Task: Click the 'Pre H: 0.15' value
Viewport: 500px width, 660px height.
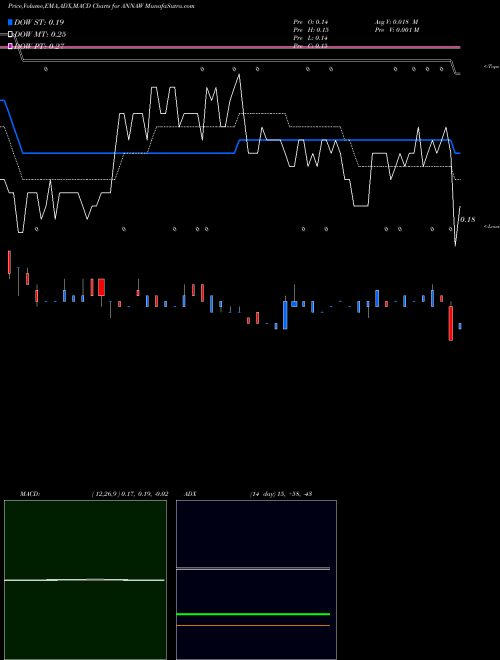Action: 311,30
